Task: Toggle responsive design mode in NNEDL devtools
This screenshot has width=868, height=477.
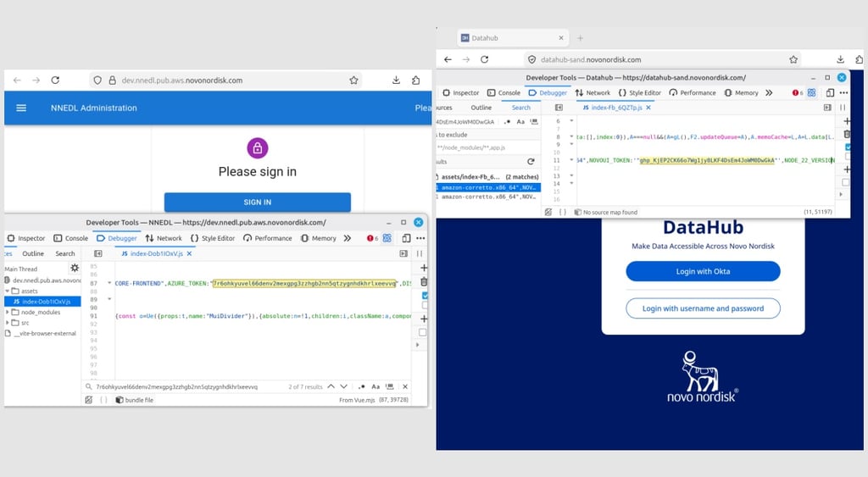Action: (406, 238)
